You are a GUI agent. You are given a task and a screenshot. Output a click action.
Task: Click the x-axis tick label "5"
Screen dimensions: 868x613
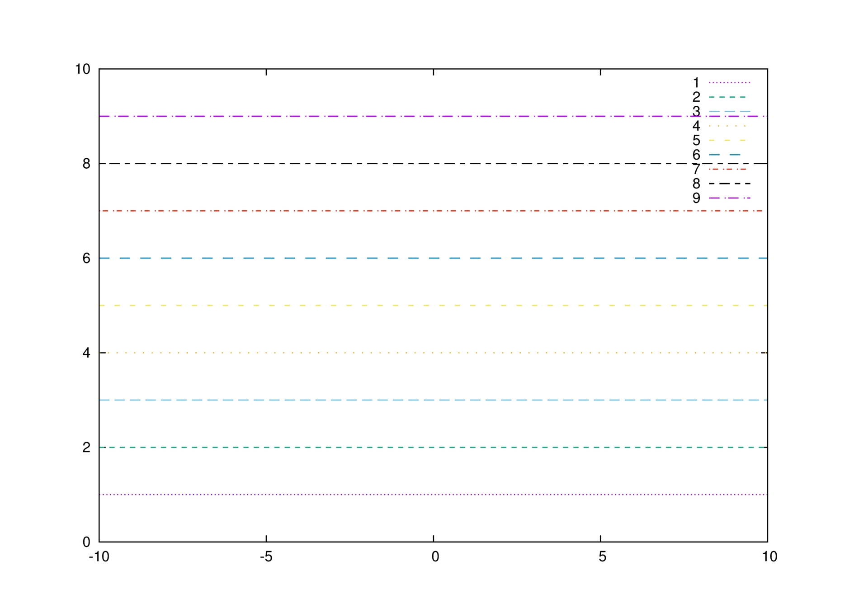(602, 556)
